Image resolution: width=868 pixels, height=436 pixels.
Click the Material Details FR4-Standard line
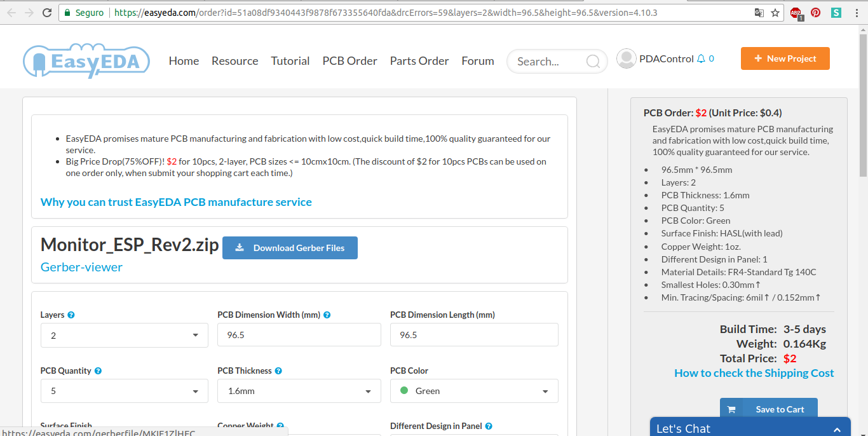click(x=738, y=271)
